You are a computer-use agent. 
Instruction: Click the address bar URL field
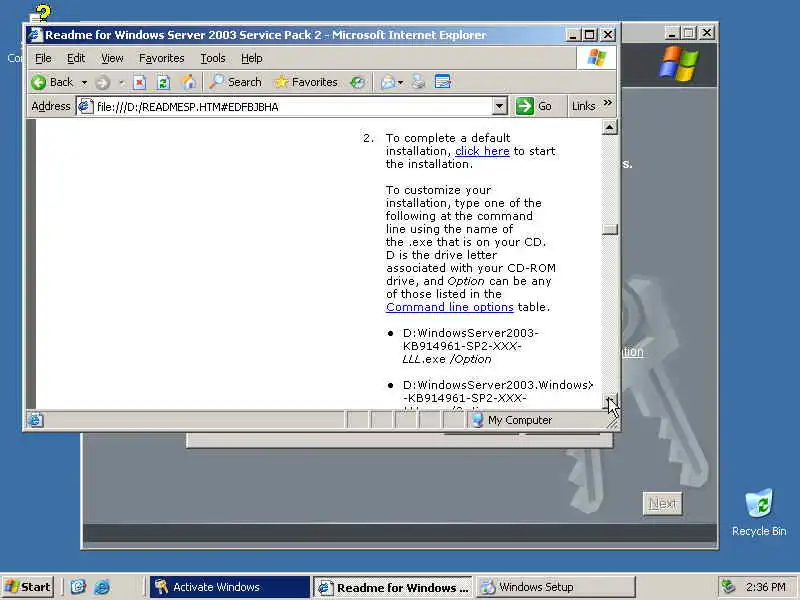(x=293, y=107)
